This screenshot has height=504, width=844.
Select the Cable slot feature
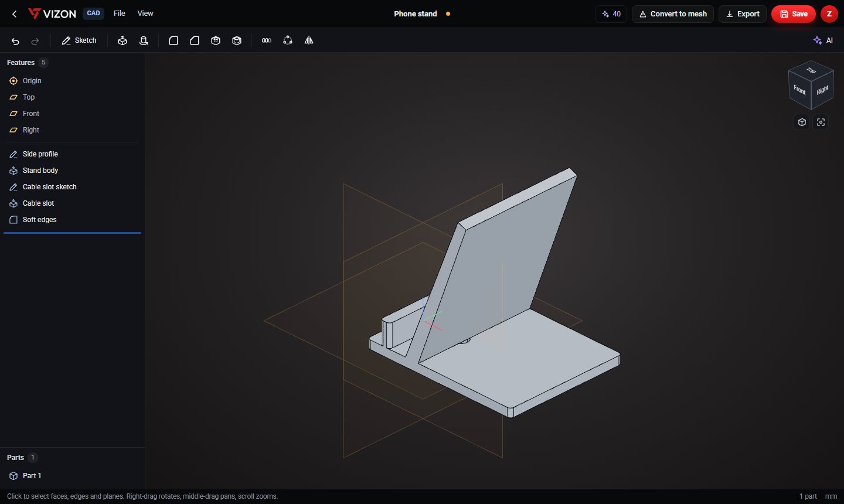[x=73, y=203]
